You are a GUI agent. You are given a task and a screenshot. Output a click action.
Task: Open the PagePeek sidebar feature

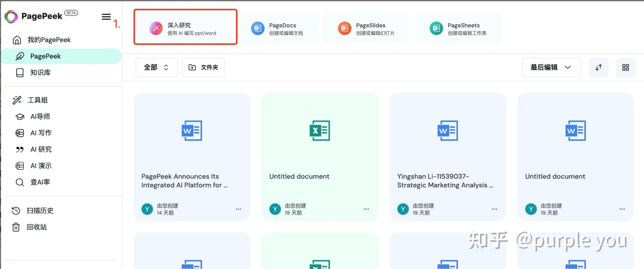45,56
